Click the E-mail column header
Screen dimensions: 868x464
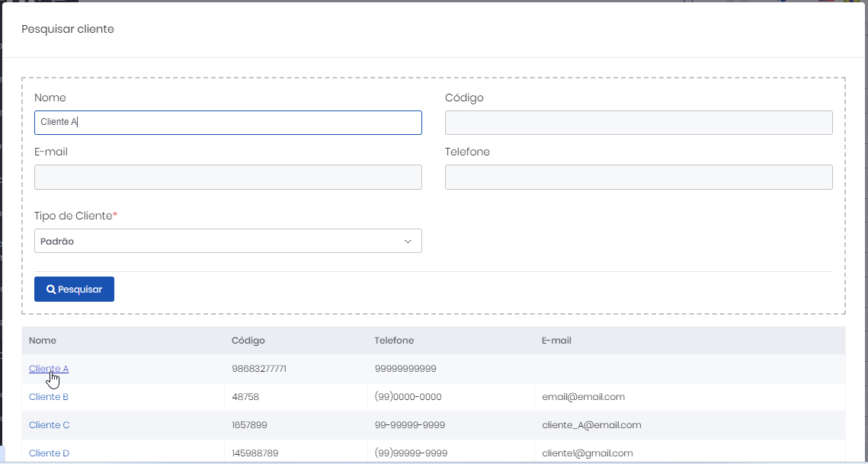tap(556, 341)
